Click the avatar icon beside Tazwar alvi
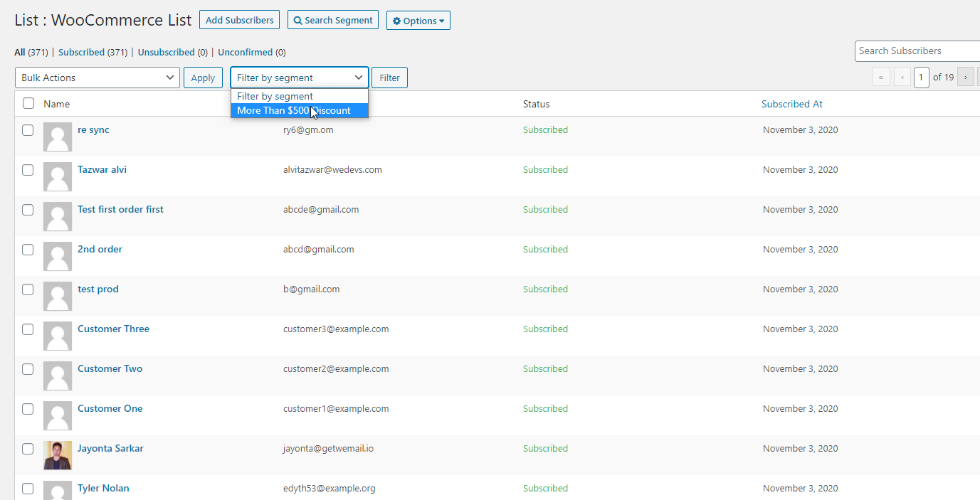 pos(58,176)
